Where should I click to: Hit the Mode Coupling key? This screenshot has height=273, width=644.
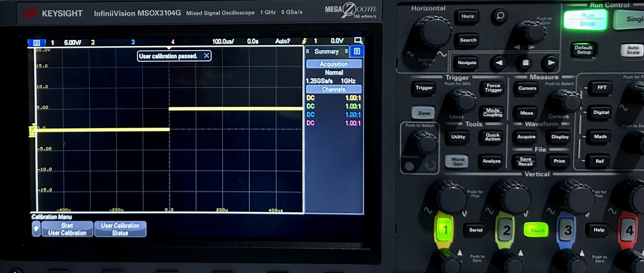pyautogui.click(x=492, y=112)
